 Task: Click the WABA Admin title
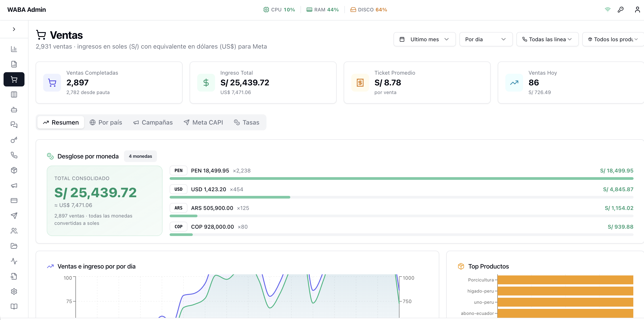pyautogui.click(x=26, y=10)
